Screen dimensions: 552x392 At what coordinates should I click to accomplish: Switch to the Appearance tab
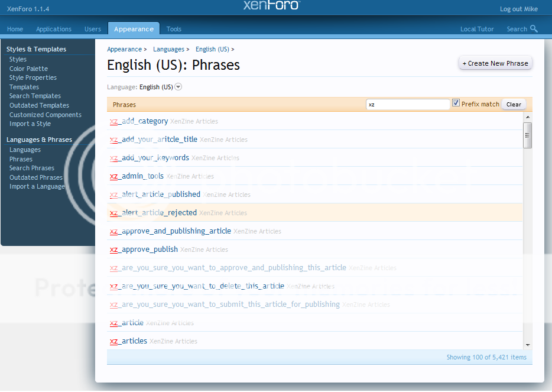click(134, 28)
